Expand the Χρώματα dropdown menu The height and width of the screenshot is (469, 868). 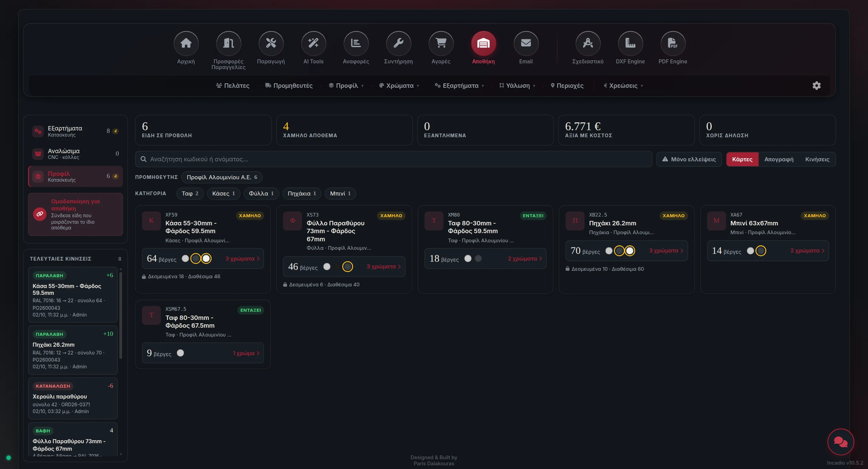click(399, 86)
